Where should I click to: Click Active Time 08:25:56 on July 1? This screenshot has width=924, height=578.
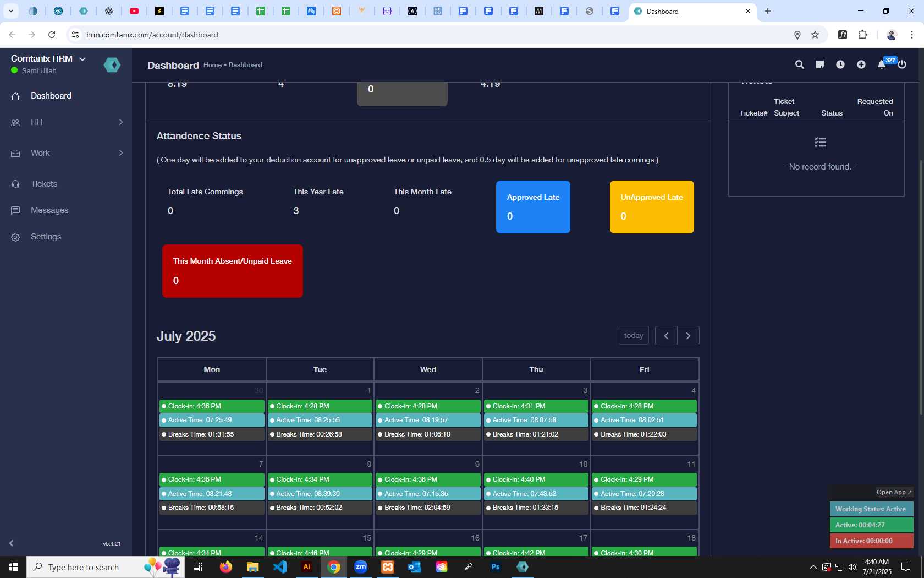(x=320, y=420)
